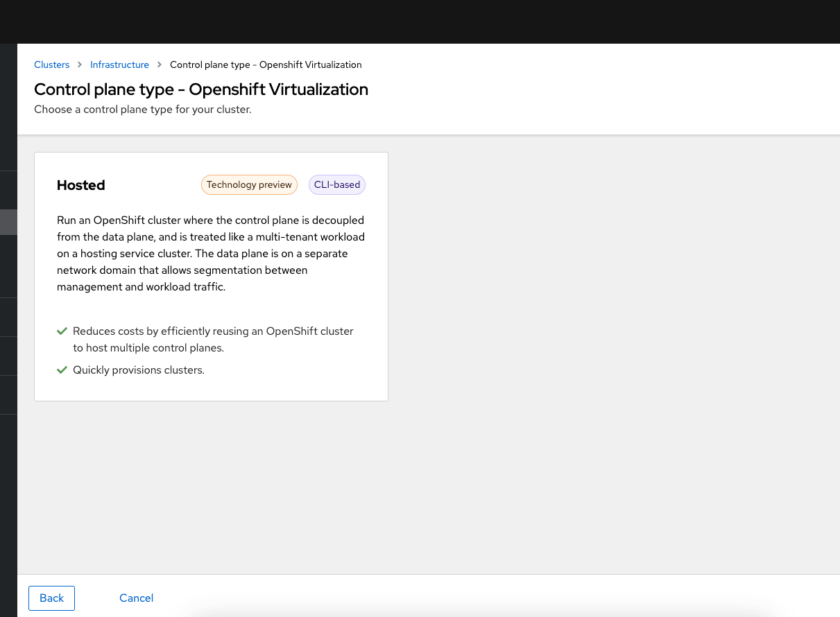
Task: Click the Quickly provisions clusters text
Action: (x=139, y=370)
